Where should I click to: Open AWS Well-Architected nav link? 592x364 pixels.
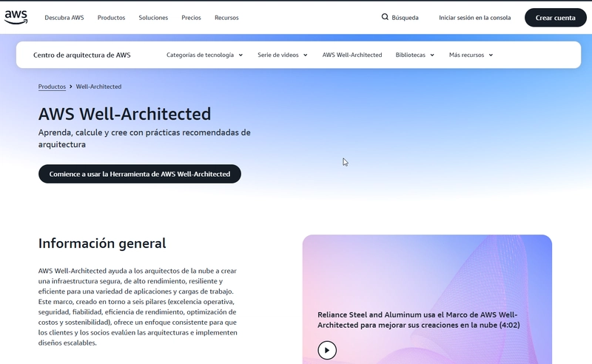[352, 55]
